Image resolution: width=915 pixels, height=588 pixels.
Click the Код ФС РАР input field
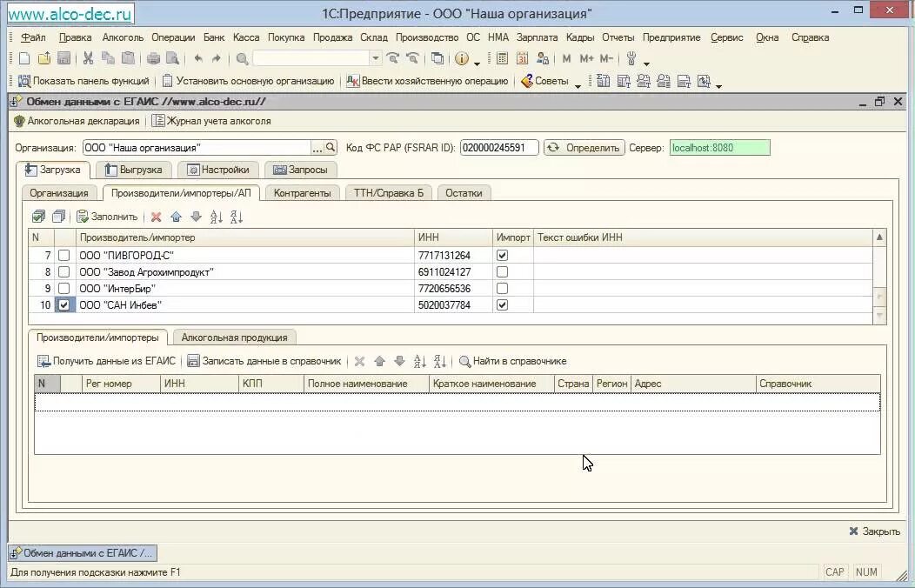pos(499,148)
